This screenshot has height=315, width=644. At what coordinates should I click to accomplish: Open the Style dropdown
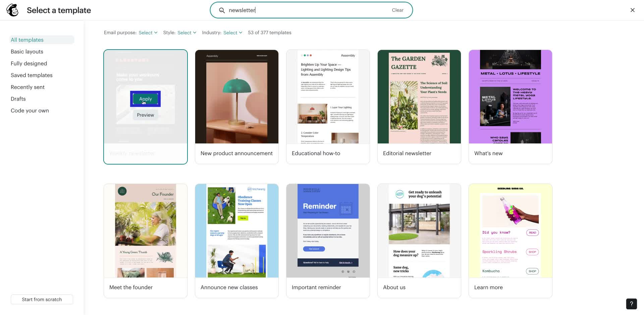(x=186, y=33)
